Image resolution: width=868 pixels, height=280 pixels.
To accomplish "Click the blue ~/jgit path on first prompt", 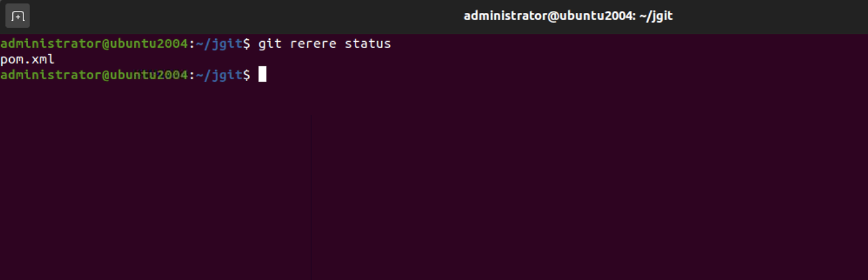I will coord(219,44).
